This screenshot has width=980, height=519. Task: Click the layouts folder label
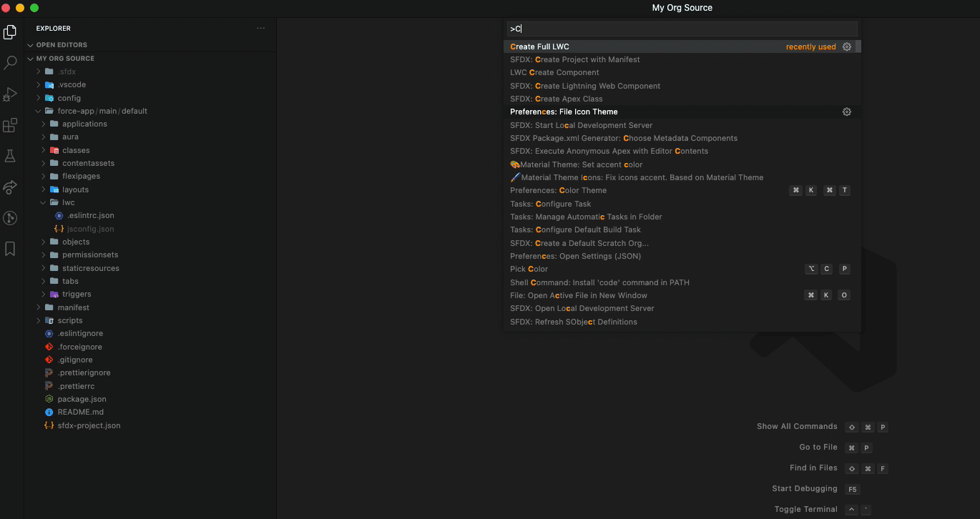[x=75, y=189]
